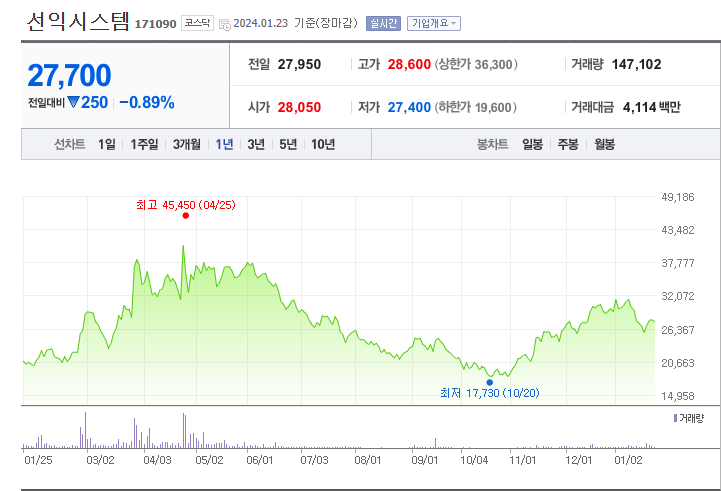Click the 49,186 y-axis label

pyautogui.click(x=678, y=197)
